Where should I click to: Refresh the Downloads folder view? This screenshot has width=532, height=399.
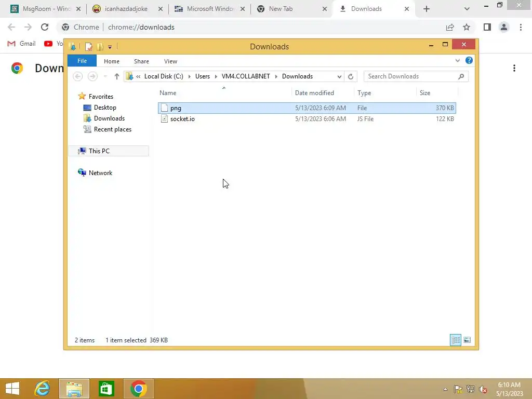click(351, 76)
